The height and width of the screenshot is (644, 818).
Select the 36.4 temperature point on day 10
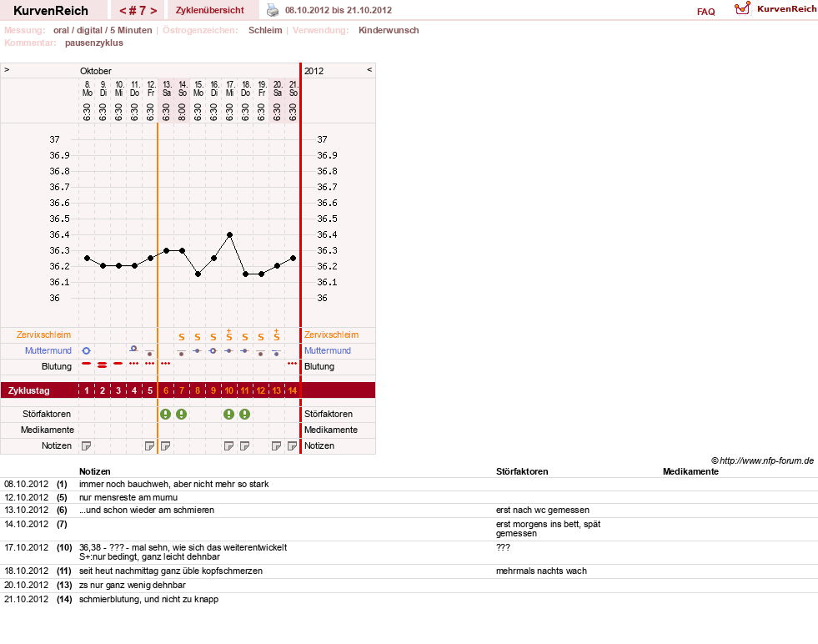(229, 235)
